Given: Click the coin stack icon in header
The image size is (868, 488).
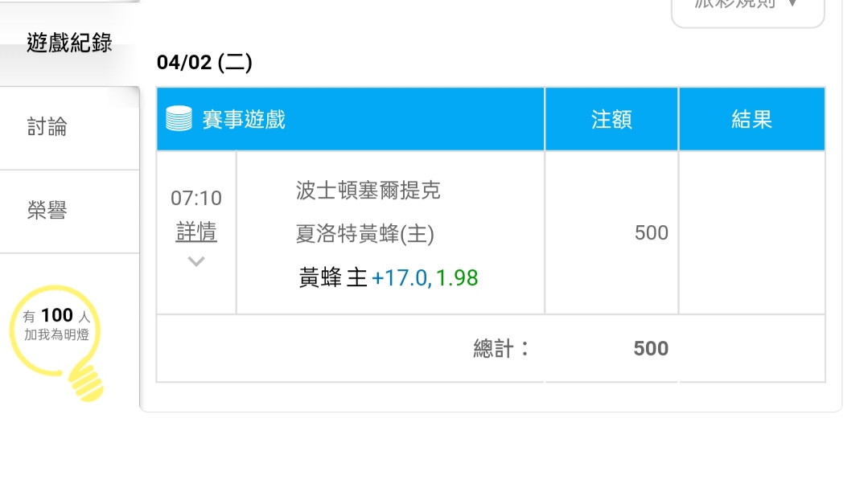Looking at the screenshot, I should (x=179, y=118).
